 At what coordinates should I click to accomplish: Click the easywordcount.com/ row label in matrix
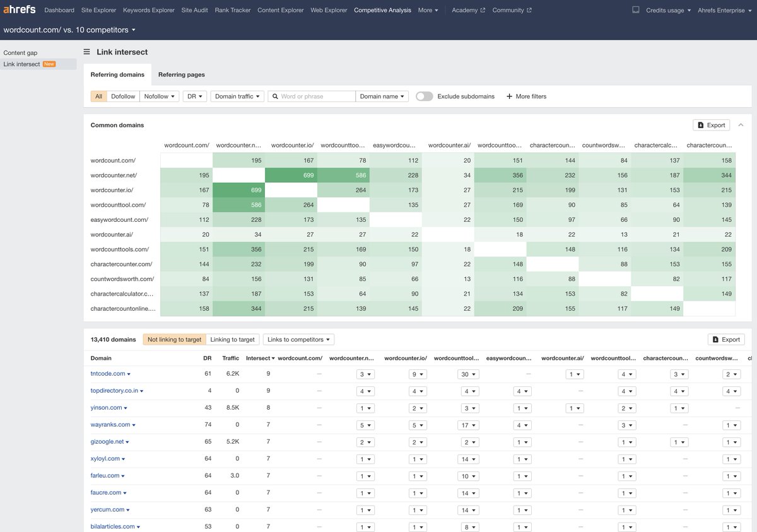119,220
